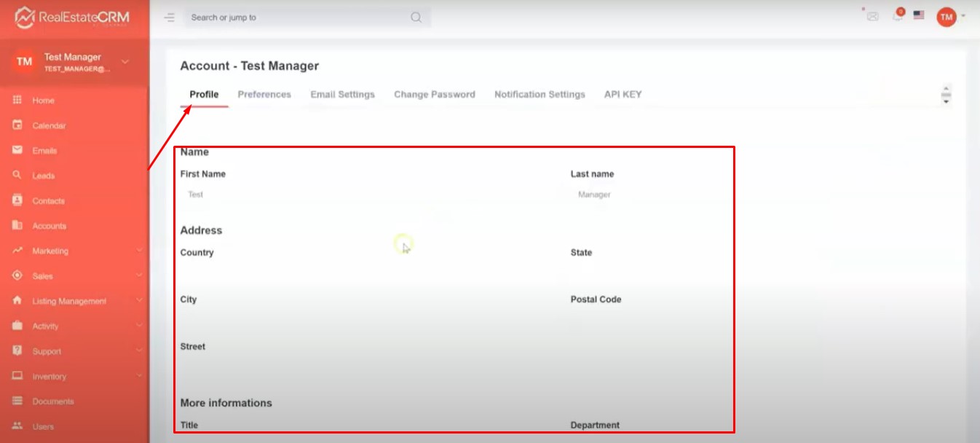Open the mail icon in top bar
The height and width of the screenshot is (443, 980).
pyautogui.click(x=872, y=16)
